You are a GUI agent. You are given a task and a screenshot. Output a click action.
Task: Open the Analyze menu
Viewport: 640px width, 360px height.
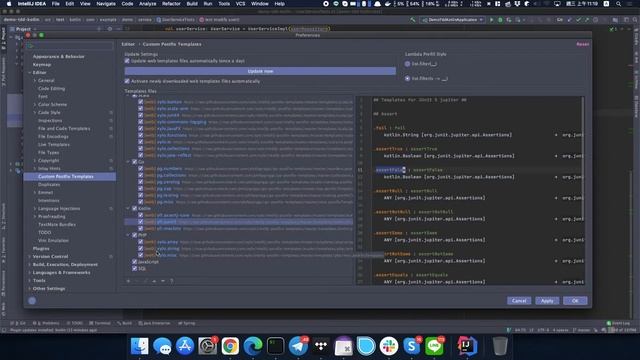148,4
